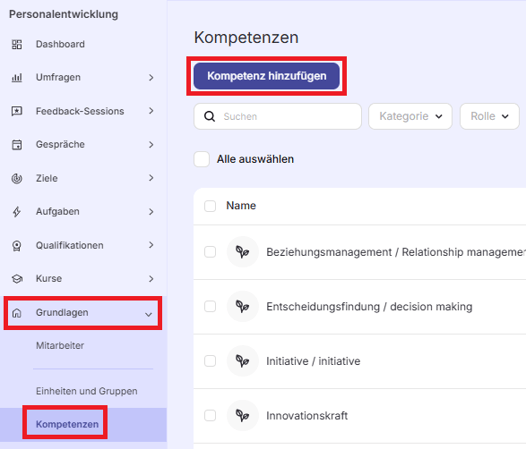Click the Qualifikationen badge icon

click(x=17, y=245)
